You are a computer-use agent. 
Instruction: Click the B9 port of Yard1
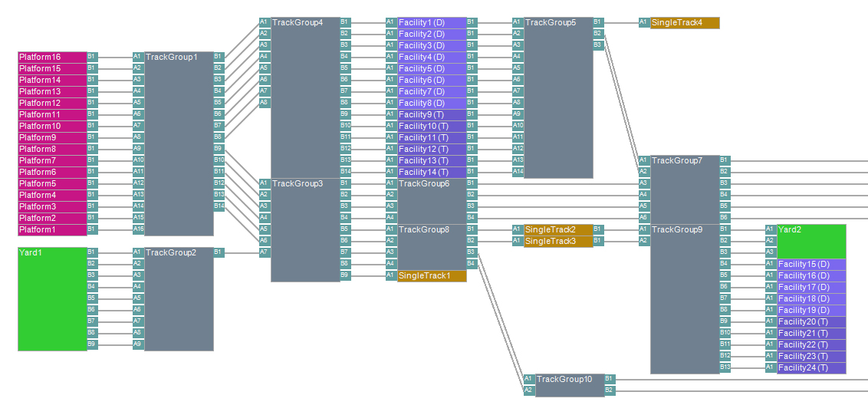point(93,344)
